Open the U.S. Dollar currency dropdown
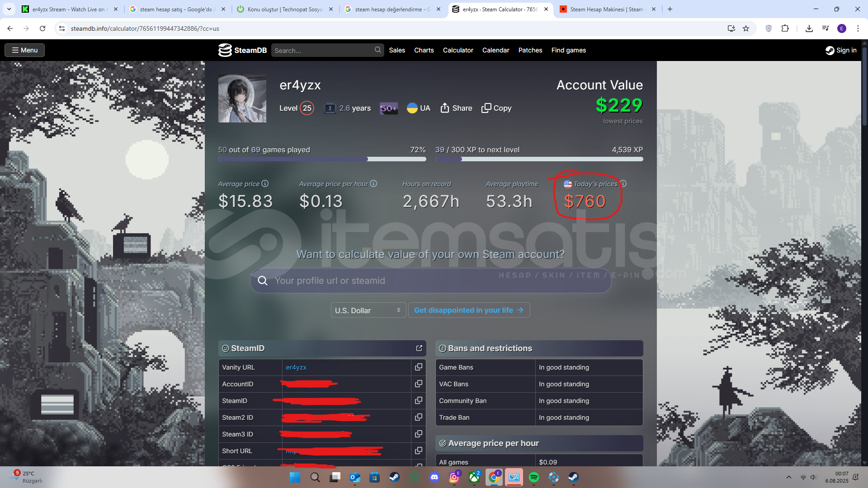This screenshot has height=488, width=868. pyautogui.click(x=368, y=310)
